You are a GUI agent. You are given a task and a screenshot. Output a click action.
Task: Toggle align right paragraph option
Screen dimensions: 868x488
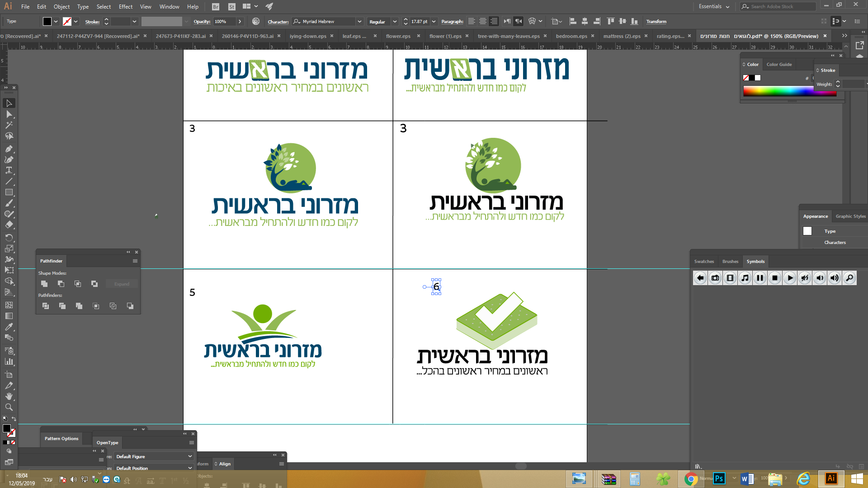[494, 21]
